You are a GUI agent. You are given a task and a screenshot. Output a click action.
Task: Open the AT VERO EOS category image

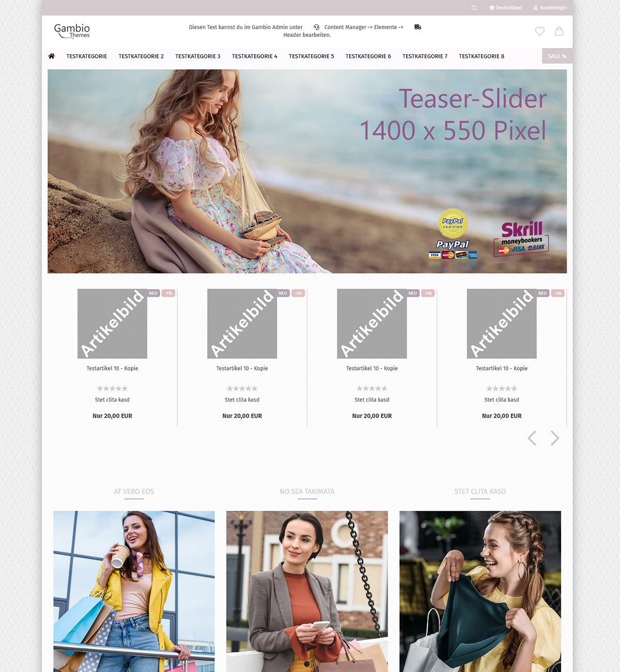(134, 589)
